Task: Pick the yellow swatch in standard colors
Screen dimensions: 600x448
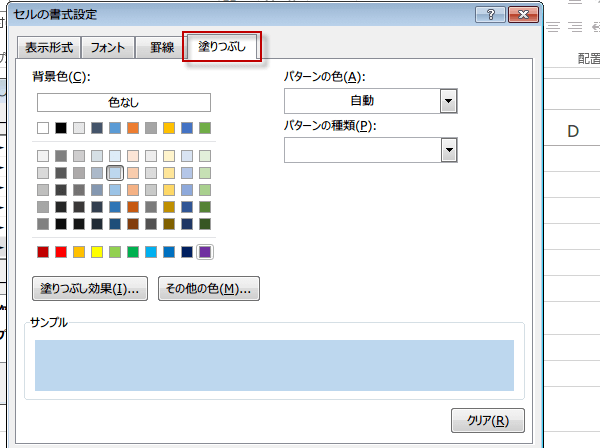Action: tap(97, 252)
